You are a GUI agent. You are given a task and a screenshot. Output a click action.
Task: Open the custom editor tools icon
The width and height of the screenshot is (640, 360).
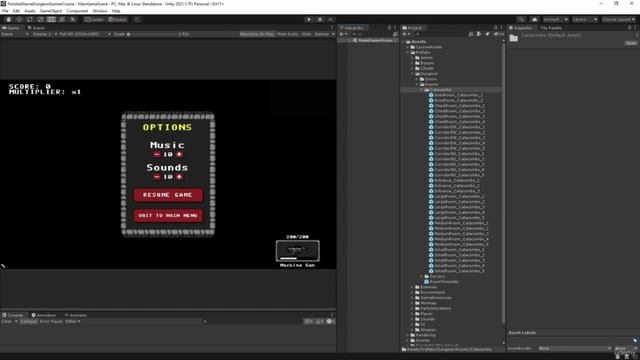pos(72,19)
